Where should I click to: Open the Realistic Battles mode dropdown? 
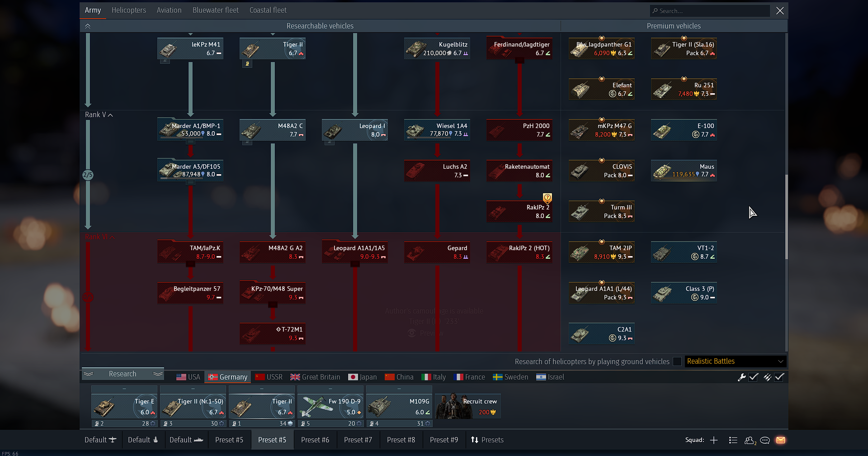click(735, 361)
